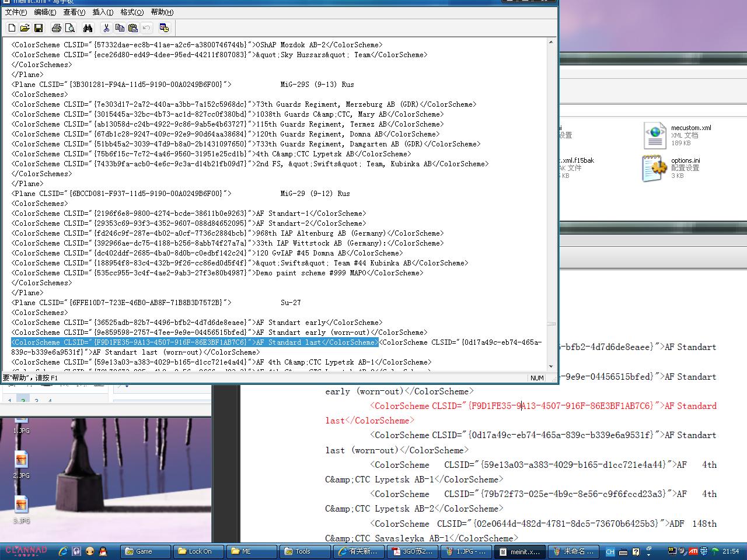Image resolution: width=747 pixels, height=560 pixels.
Task: Click the Undo arrow icon
Action: tap(146, 27)
